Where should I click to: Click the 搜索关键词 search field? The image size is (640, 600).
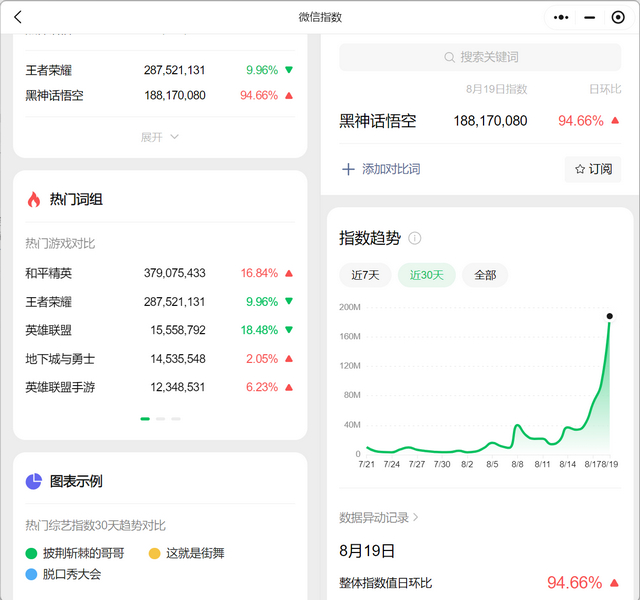pyautogui.click(x=480, y=57)
